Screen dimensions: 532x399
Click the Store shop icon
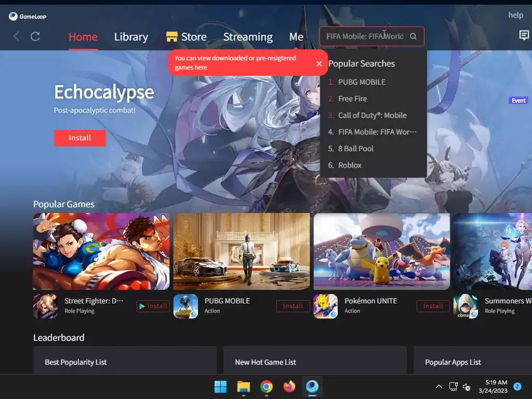coord(171,36)
